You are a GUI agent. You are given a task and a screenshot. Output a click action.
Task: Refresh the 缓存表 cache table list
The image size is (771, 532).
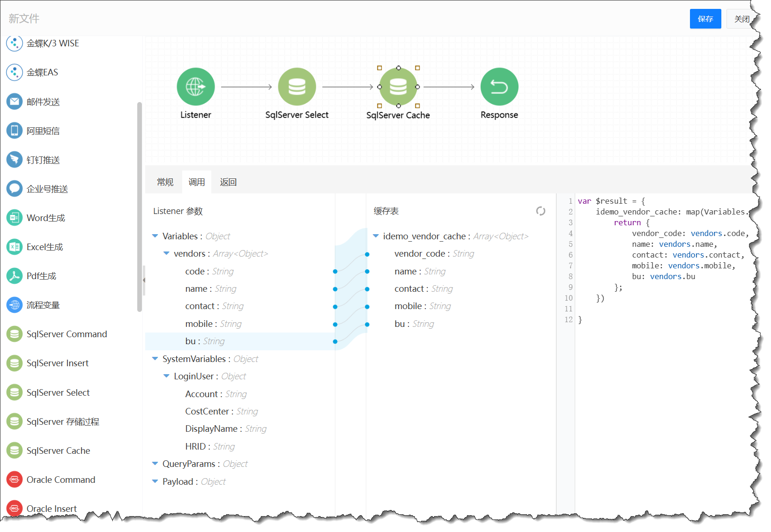[x=541, y=211]
